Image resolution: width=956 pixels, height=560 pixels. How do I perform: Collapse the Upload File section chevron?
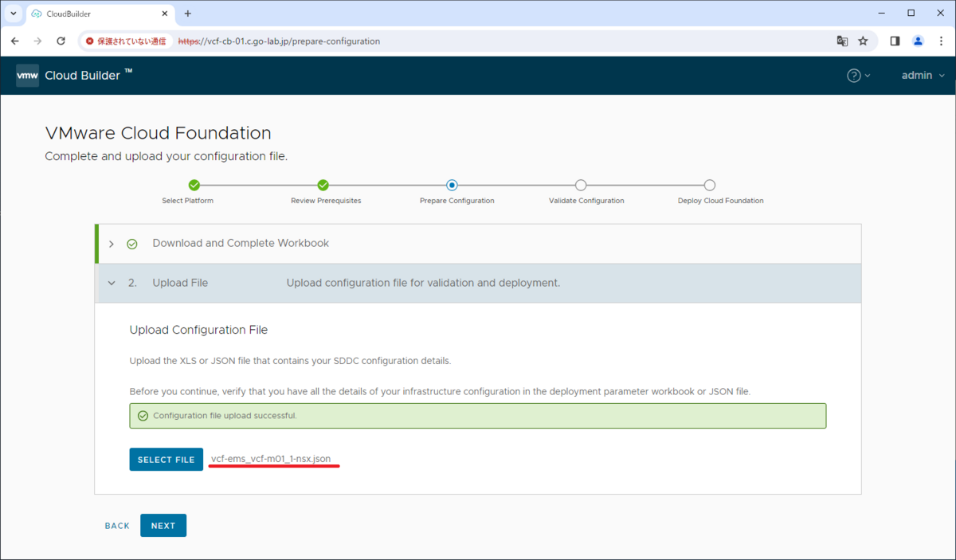coord(112,283)
